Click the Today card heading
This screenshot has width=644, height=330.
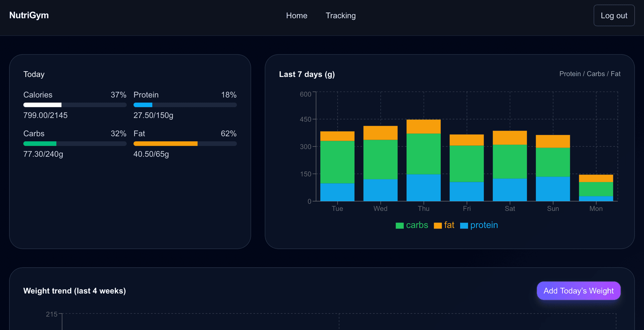click(34, 74)
